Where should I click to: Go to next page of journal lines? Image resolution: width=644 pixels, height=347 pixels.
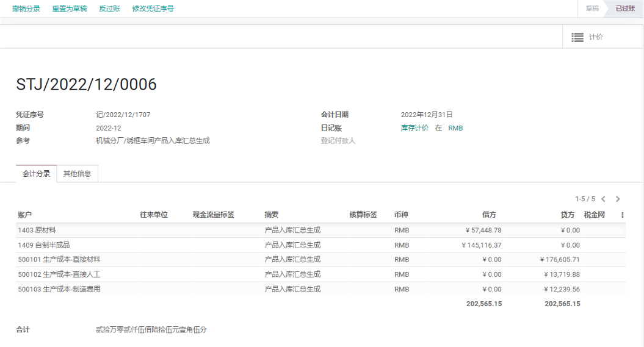click(618, 199)
